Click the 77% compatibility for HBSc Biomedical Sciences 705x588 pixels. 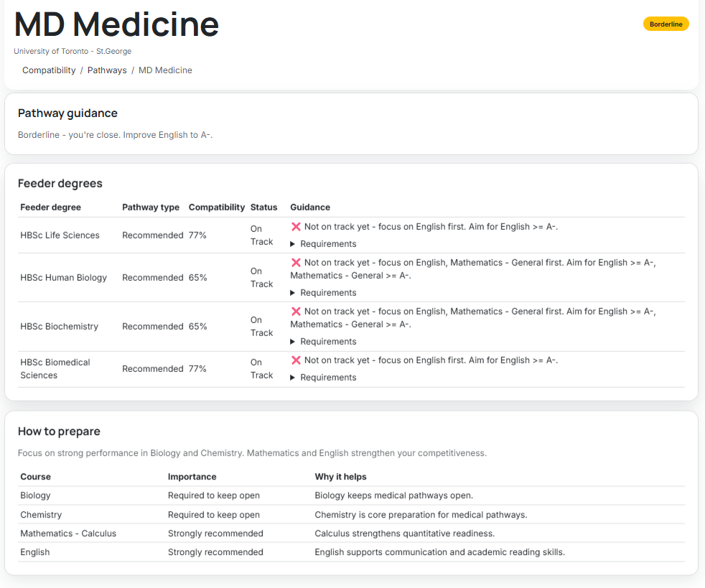tap(197, 368)
